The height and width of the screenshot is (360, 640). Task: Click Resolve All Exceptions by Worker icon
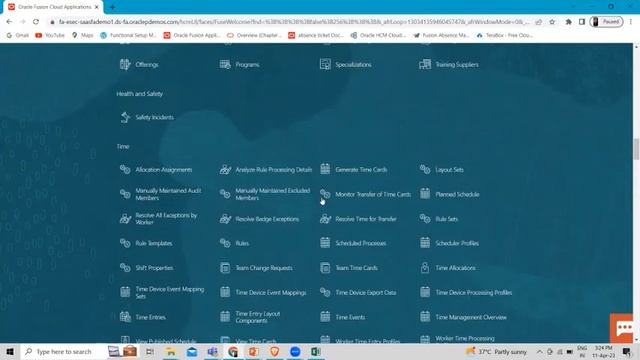click(x=125, y=219)
